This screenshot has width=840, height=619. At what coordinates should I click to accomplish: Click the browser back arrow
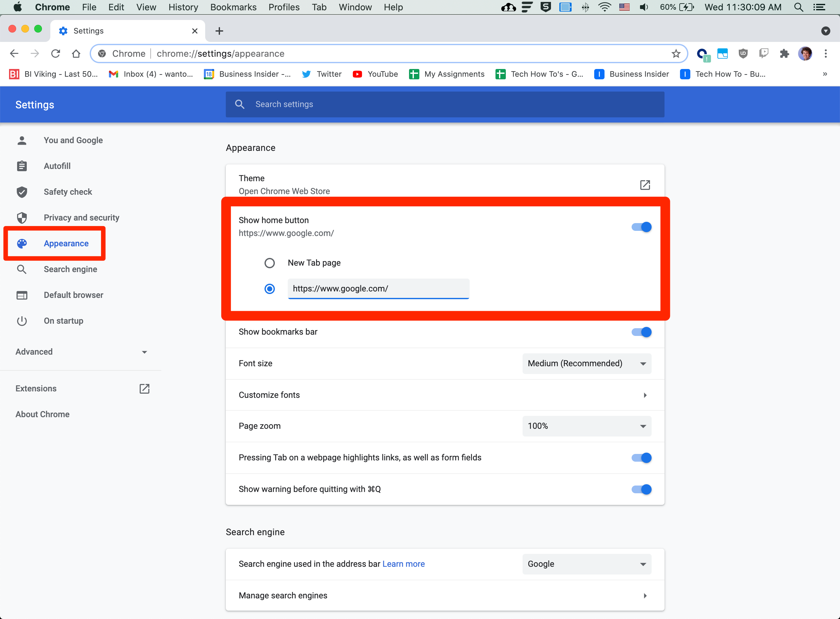pos(14,54)
